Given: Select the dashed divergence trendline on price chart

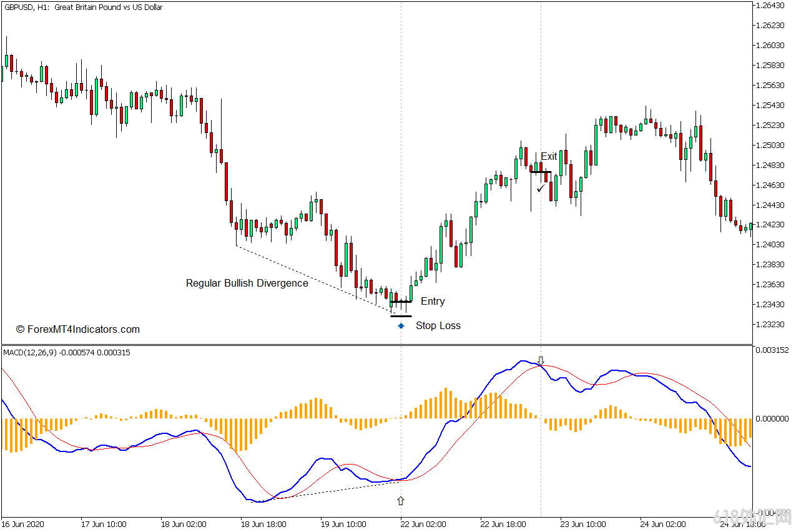Looking at the screenshot, I should point(313,277).
